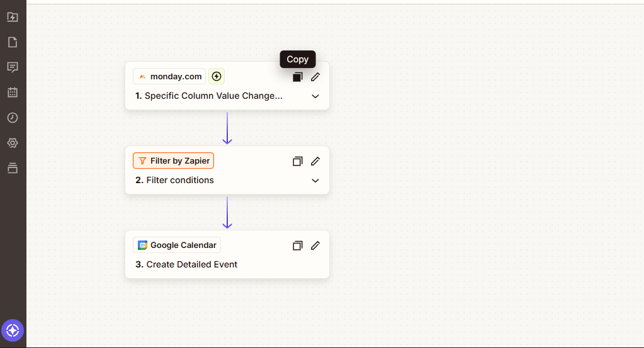Click the purple compass icon at the sidebar bottom
The height and width of the screenshot is (348, 644).
coord(13,330)
